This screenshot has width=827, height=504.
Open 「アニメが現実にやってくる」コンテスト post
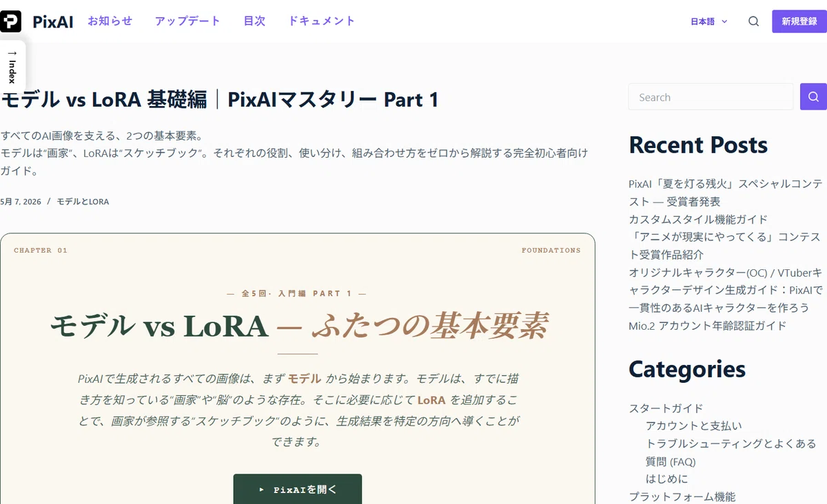coord(725,246)
